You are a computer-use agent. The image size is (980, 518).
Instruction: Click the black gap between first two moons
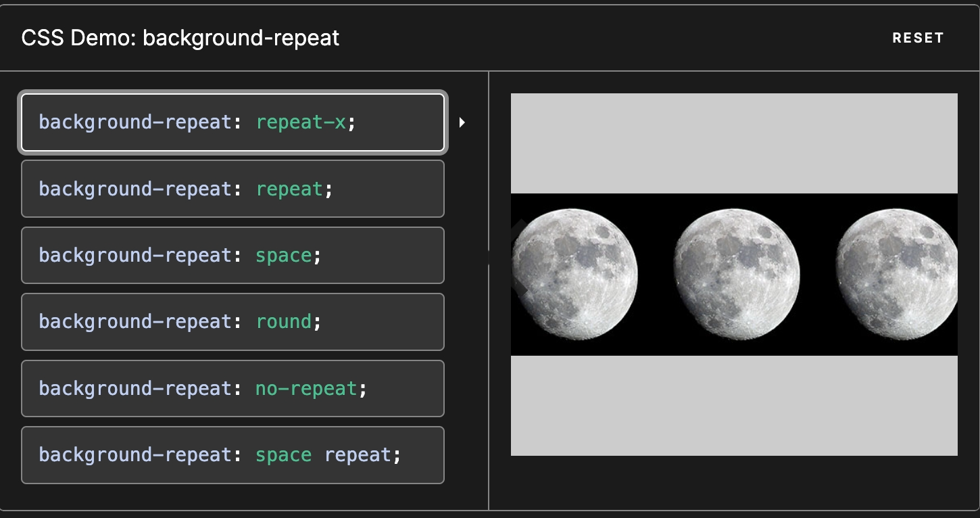pyautogui.click(x=656, y=274)
